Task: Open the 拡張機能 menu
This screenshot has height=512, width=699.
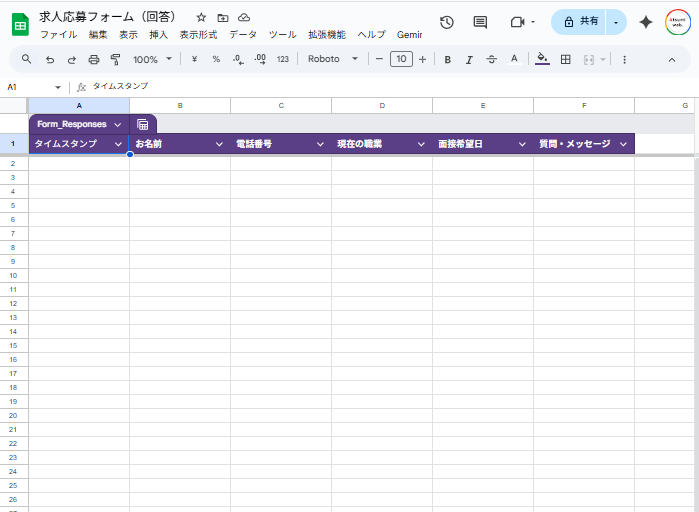Action: click(326, 34)
